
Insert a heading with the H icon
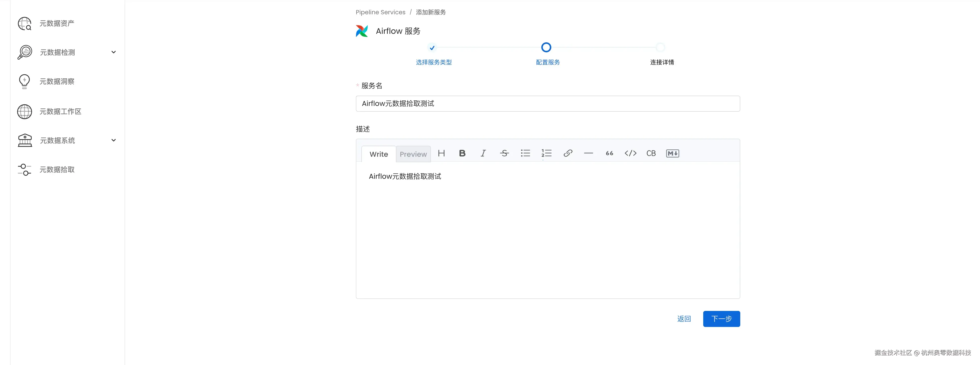click(441, 153)
